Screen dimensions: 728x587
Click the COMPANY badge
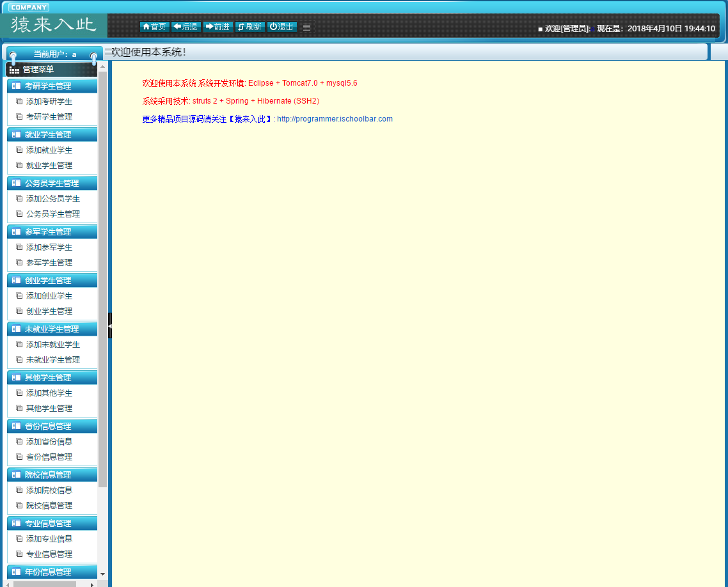[29, 8]
